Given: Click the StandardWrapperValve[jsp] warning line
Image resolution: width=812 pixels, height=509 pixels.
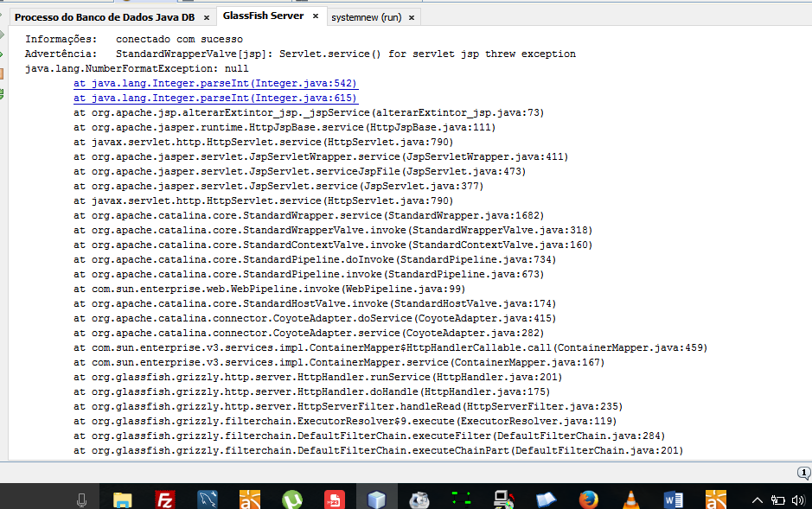Looking at the screenshot, I should (x=300, y=54).
